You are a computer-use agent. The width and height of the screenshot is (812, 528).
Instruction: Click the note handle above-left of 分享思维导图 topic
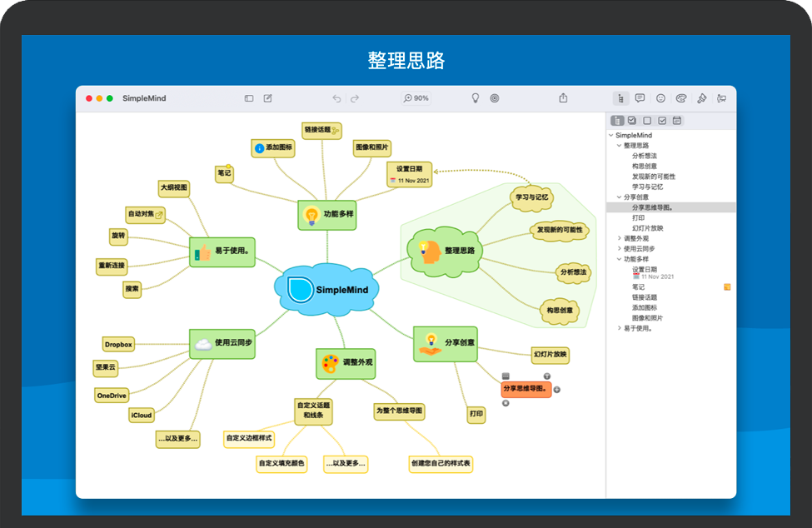pyautogui.click(x=506, y=376)
